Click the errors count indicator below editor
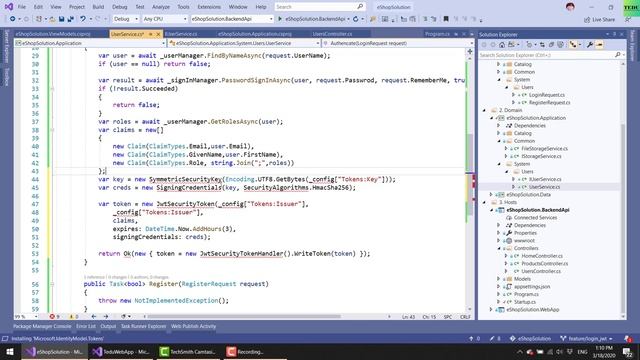 coord(54,316)
